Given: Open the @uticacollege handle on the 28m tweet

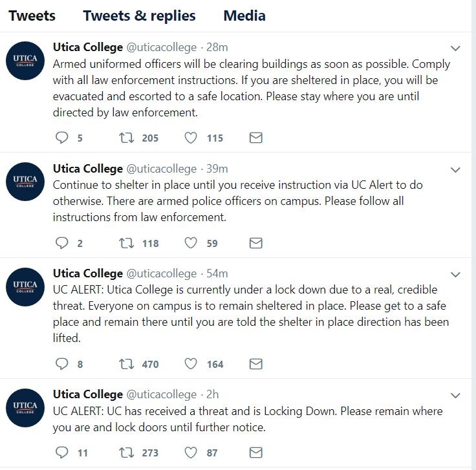Looking at the screenshot, I should point(161,47).
